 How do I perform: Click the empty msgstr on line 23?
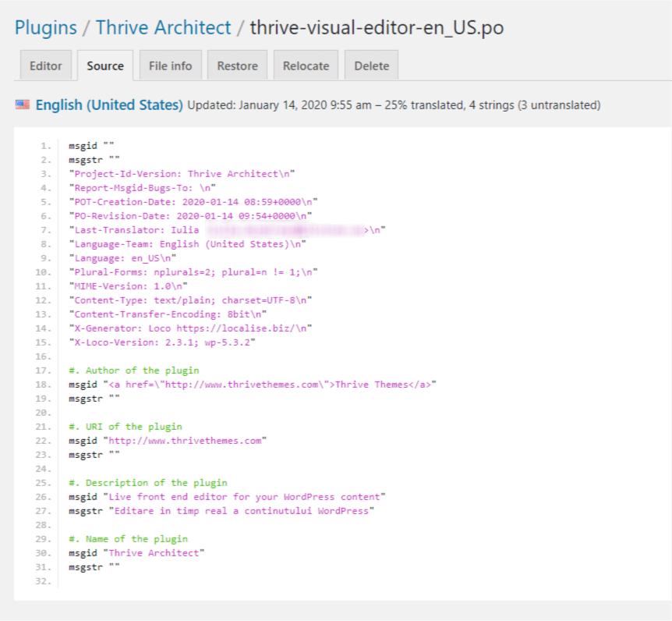click(x=94, y=455)
